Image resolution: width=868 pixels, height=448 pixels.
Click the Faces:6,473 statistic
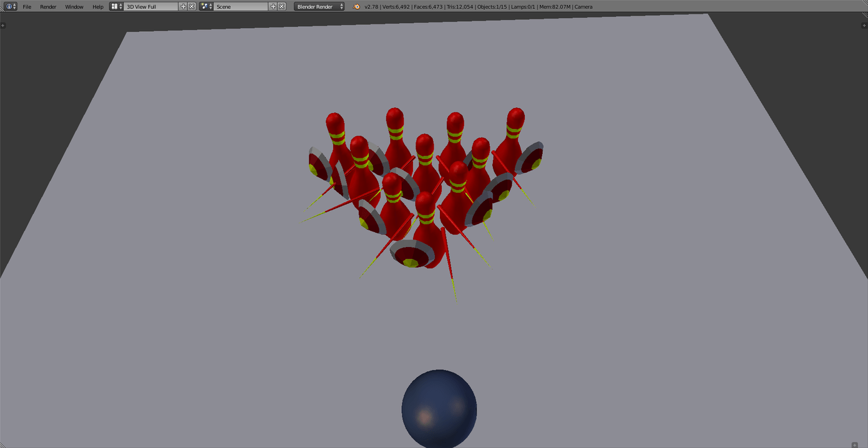(x=427, y=7)
